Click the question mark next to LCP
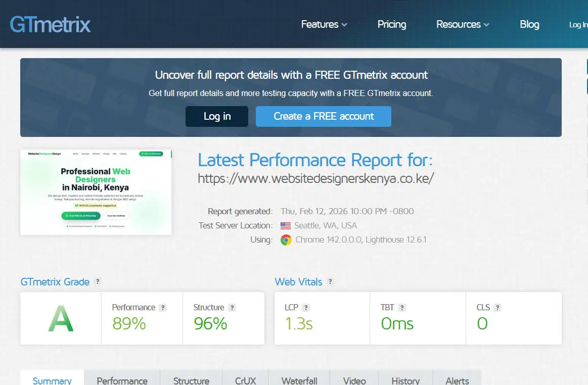 [x=306, y=308]
